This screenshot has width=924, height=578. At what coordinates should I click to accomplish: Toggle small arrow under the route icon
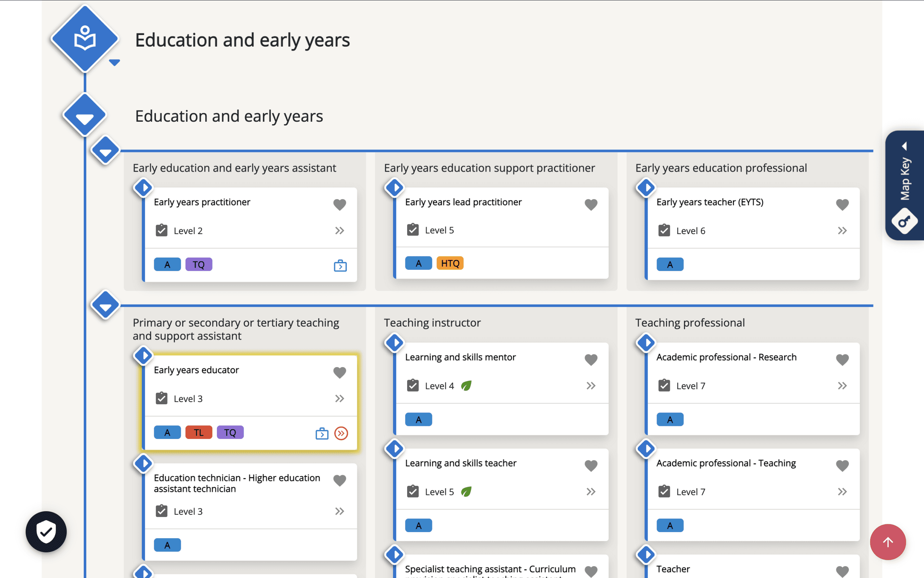coord(114,62)
